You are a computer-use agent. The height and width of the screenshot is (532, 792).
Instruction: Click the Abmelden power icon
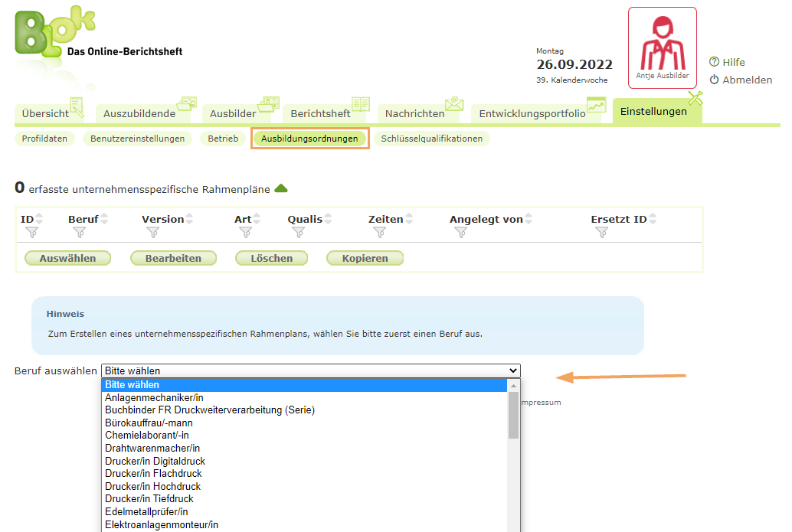715,80
